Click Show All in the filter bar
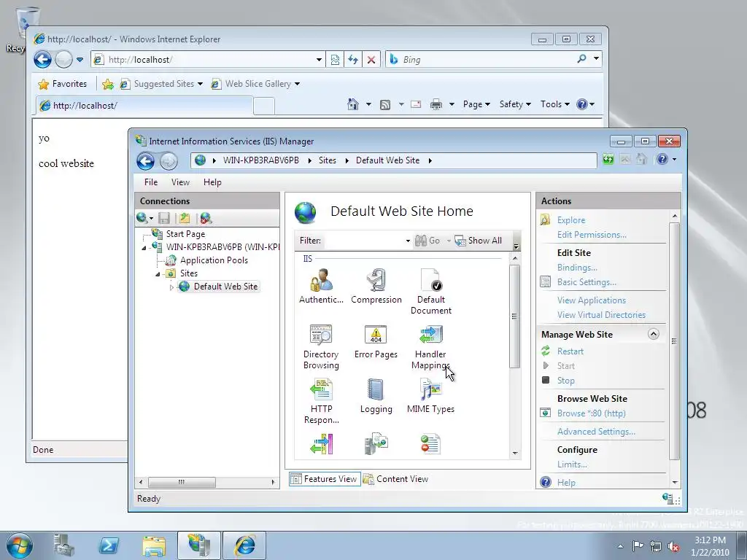 coord(479,241)
